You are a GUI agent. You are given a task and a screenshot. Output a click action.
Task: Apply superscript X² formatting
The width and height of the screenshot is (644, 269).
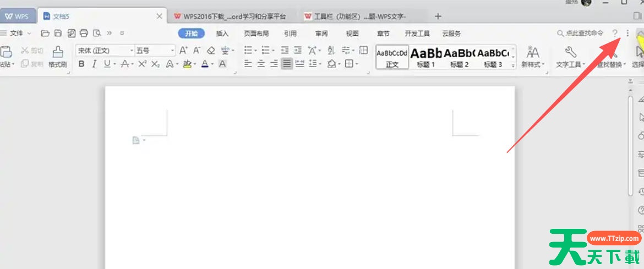142,64
